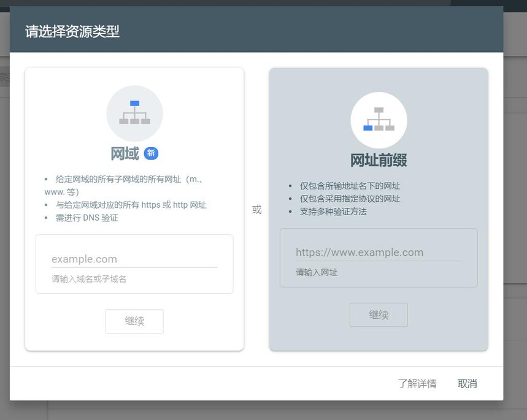The width and height of the screenshot is (527, 420).
Task: Select the 网址前缀 heading text
Action: tap(379, 160)
